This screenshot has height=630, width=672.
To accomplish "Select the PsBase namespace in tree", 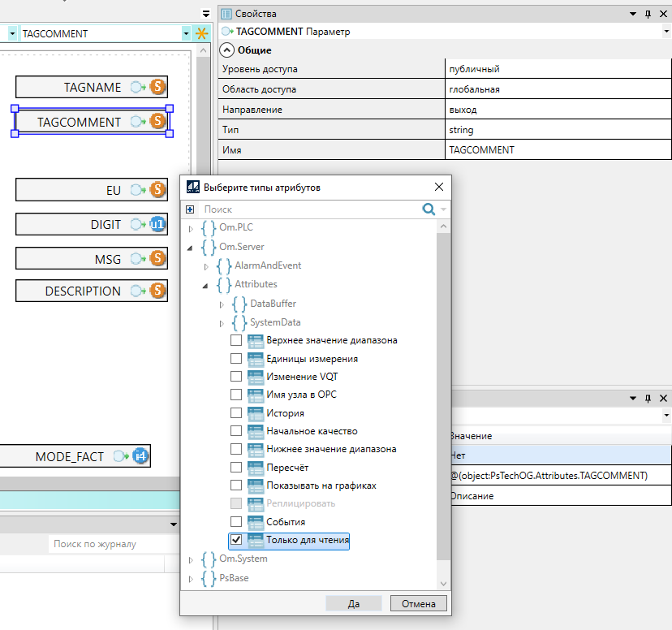I will point(234,578).
